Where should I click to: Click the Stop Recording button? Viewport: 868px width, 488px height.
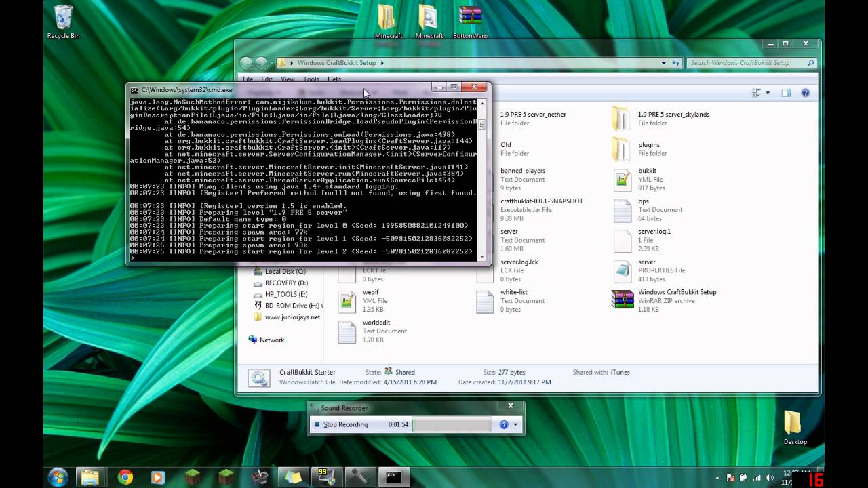click(x=342, y=425)
